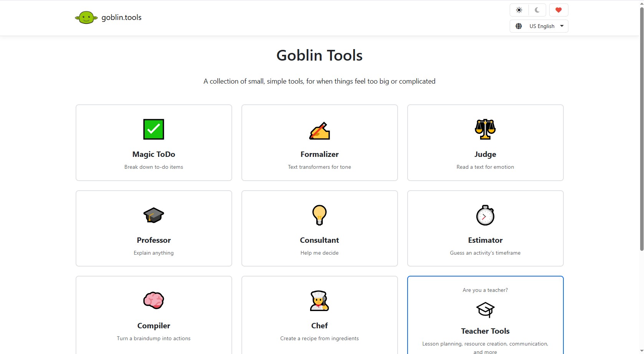
Task: Click the Professor graduation cap icon
Action: [x=154, y=215]
